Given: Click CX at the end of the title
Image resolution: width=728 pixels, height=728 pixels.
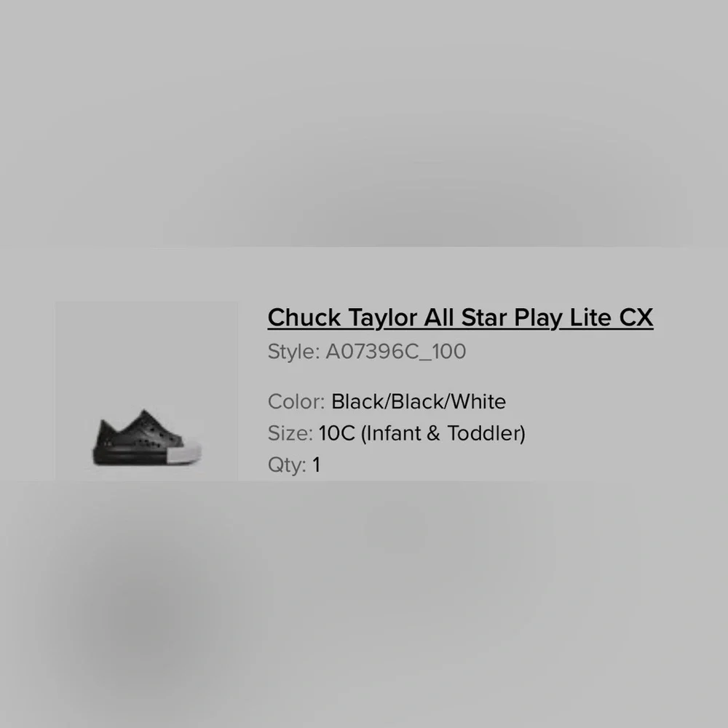Looking at the screenshot, I should [x=636, y=317].
